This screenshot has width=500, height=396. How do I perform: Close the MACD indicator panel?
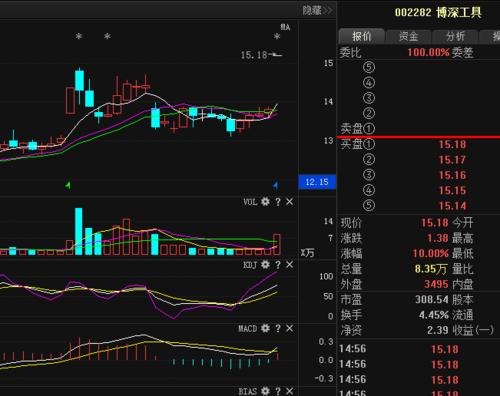click(x=290, y=328)
